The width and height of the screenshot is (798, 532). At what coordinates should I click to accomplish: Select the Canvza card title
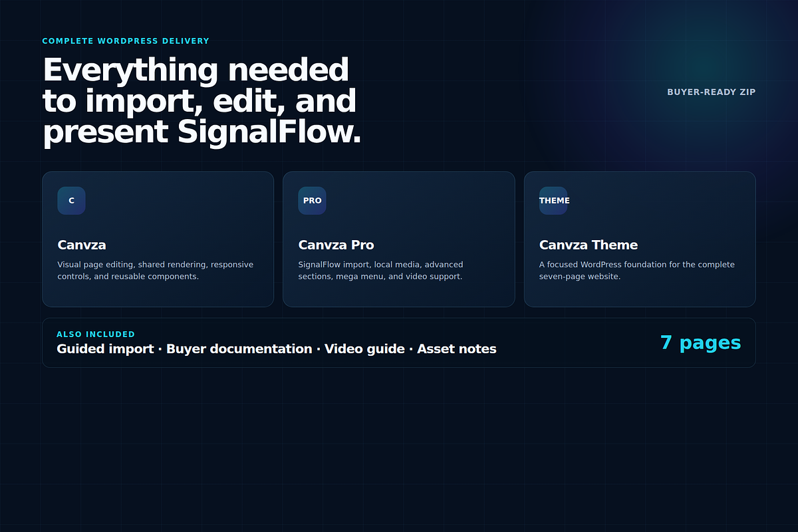coord(82,245)
